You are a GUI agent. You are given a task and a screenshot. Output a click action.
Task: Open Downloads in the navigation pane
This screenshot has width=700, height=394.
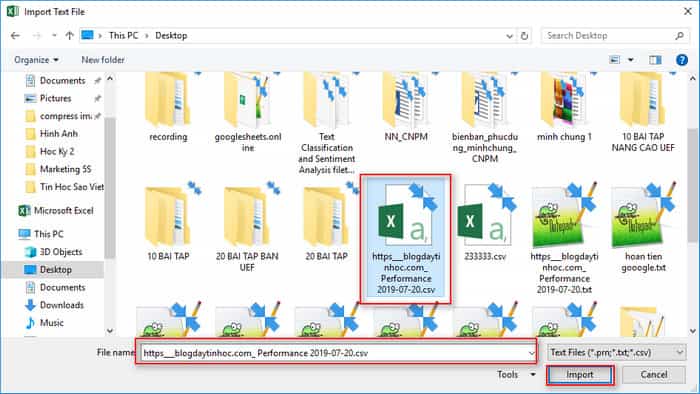tap(62, 305)
